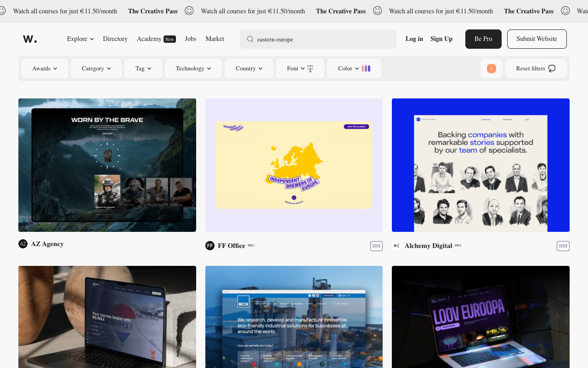Open the Jobs page

tap(191, 39)
